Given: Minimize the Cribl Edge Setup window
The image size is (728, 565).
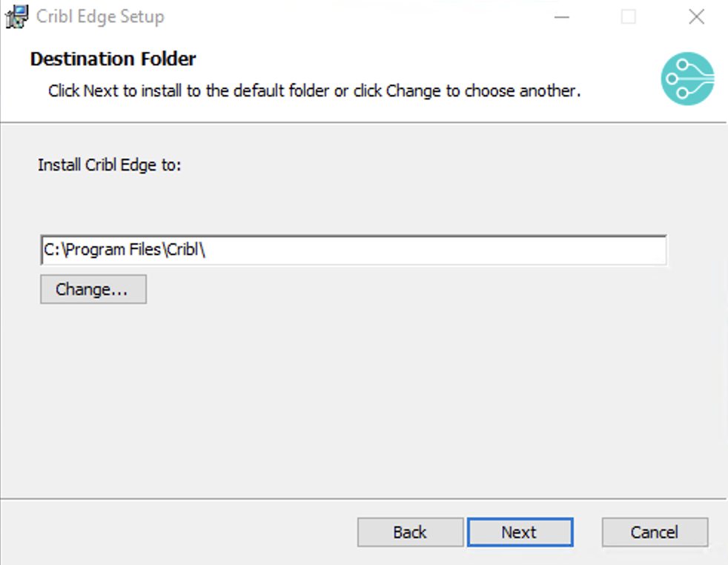Looking at the screenshot, I should click(x=562, y=16).
